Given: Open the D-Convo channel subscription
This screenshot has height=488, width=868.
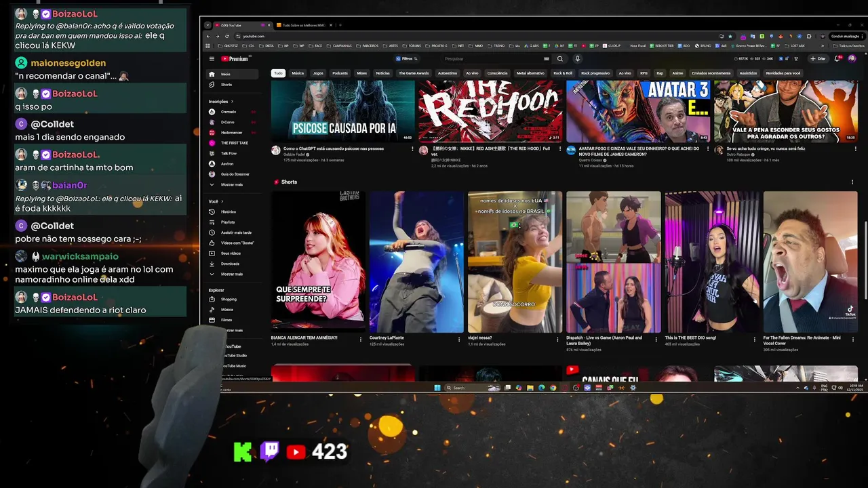Looking at the screenshot, I should point(231,122).
